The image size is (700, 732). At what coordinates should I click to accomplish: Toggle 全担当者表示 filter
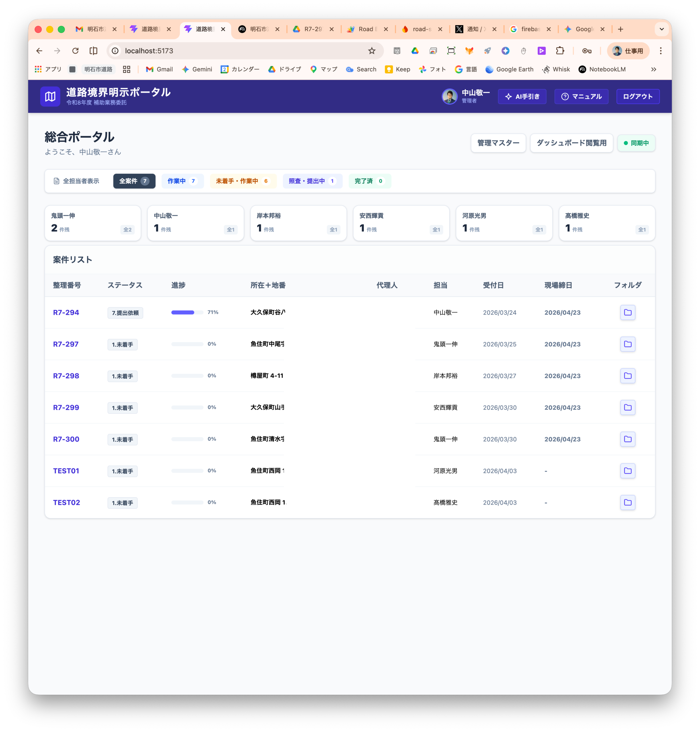click(x=77, y=181)
